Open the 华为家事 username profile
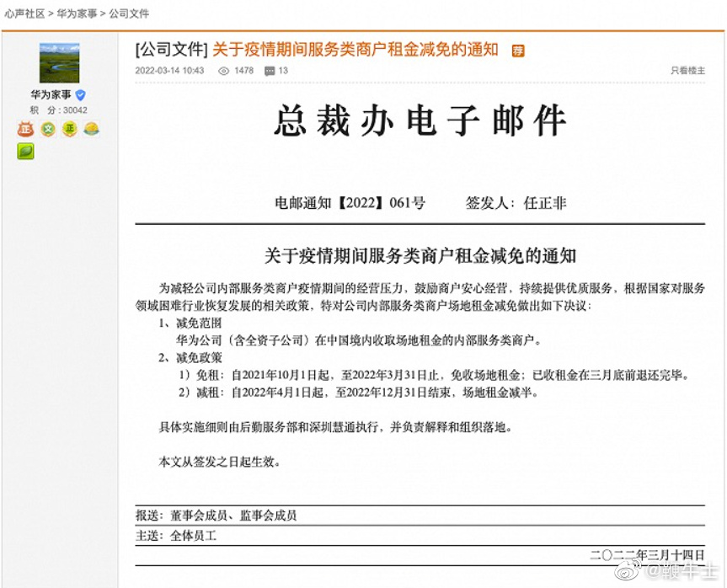 (51, 94)
